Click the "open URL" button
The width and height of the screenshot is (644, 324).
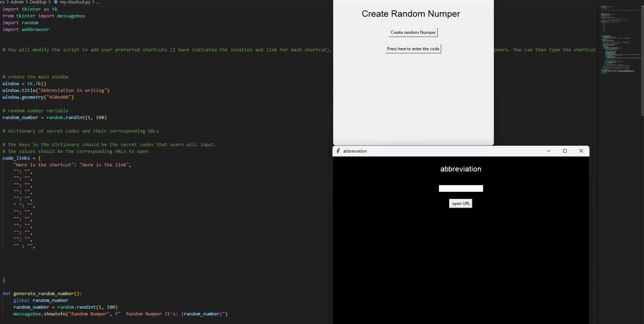(x=461, y=204)
